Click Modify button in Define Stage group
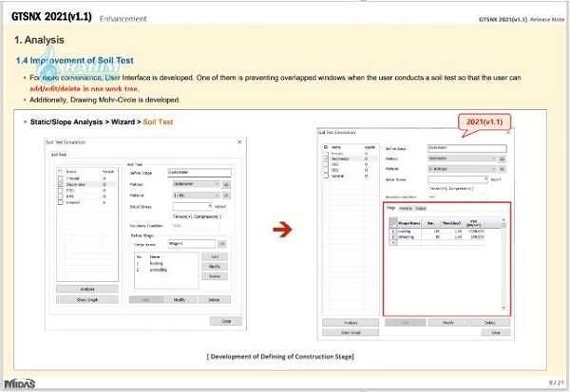 pos(215,267)
